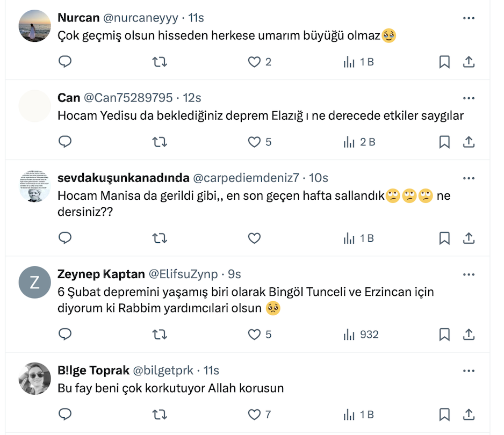Bookmark Zeynep Kaptan's tweet
504x435 pixels.
point(444,335)
